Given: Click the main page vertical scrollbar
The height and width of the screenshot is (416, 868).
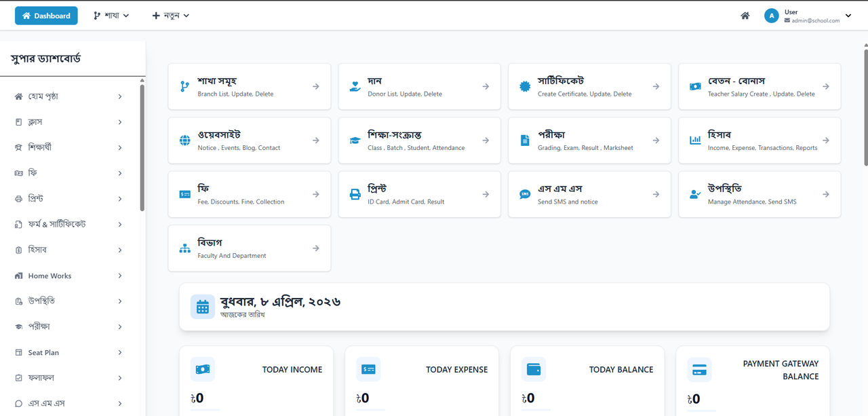Looking at the screenshot, I should [x=865, y=107].
